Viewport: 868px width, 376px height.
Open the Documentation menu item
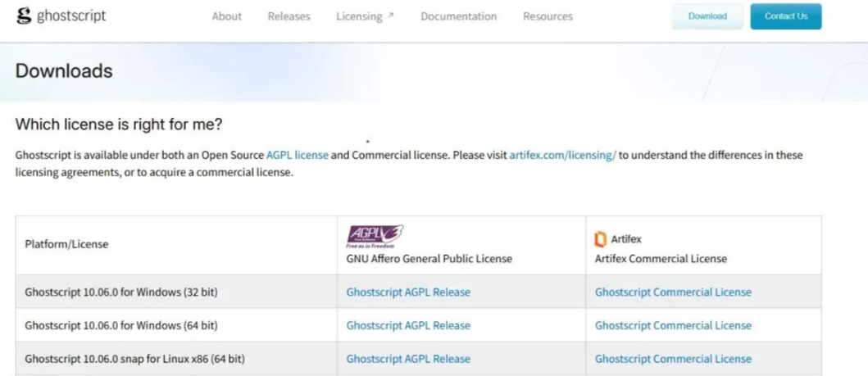coord(459,16)
